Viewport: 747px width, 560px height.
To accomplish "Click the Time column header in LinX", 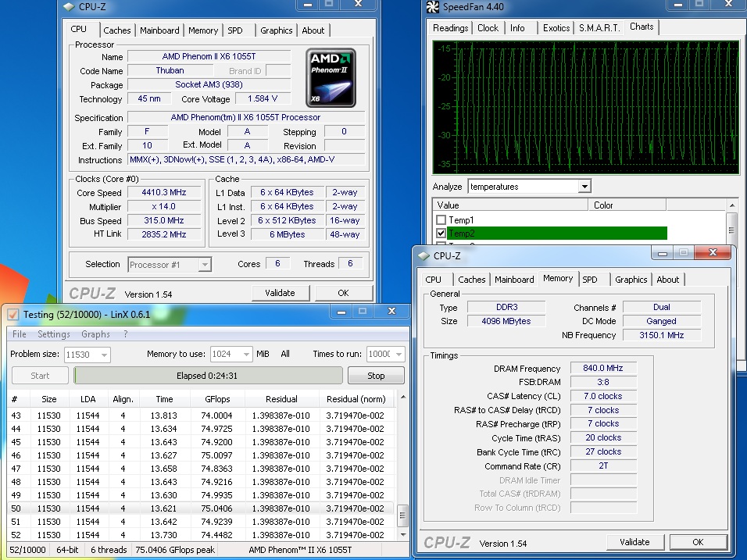I will [164, 399].
